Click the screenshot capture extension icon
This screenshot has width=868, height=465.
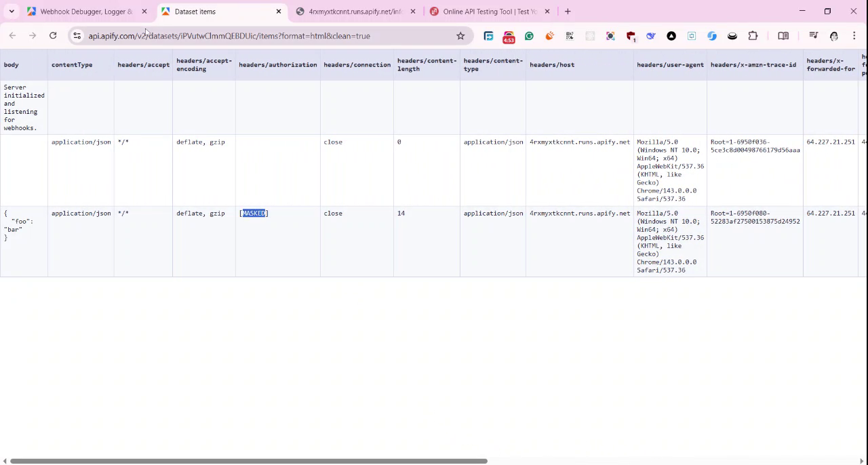click(610, 36)
